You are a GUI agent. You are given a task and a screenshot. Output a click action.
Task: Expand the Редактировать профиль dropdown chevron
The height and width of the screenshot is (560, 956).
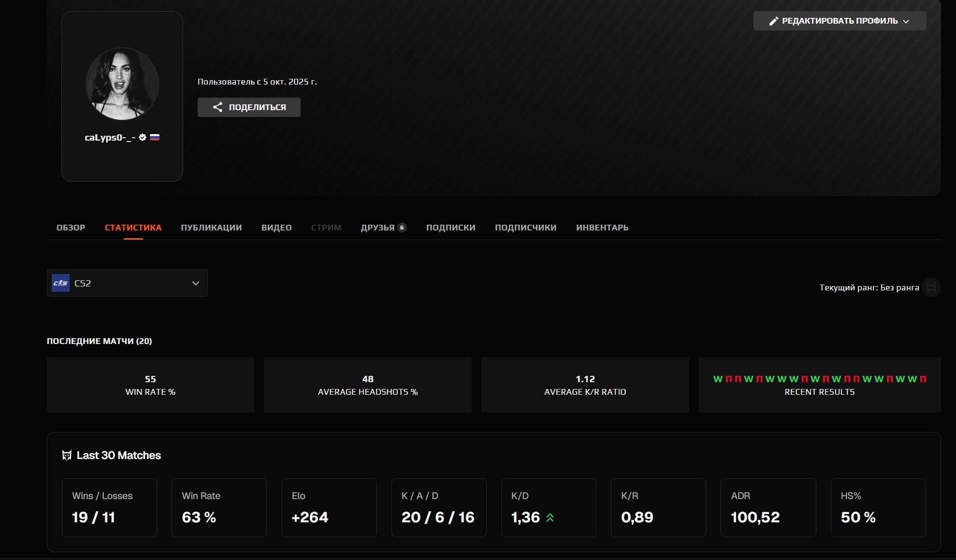click(906, 21)
